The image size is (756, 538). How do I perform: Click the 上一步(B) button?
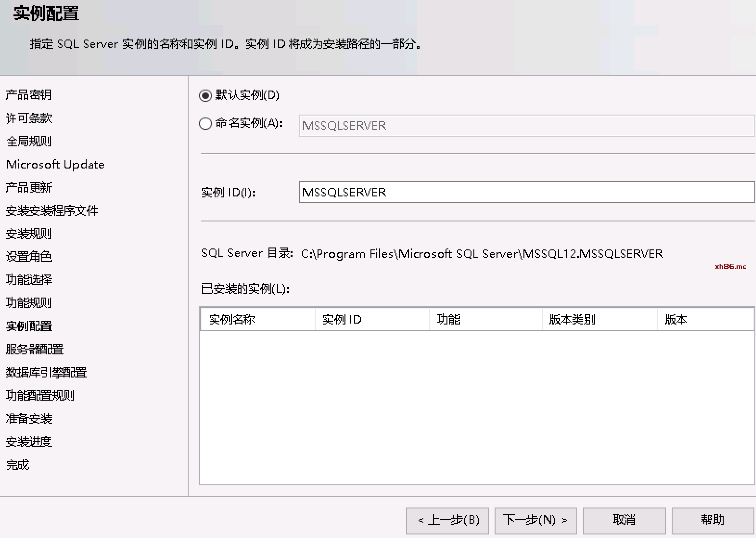click(447, 520)
